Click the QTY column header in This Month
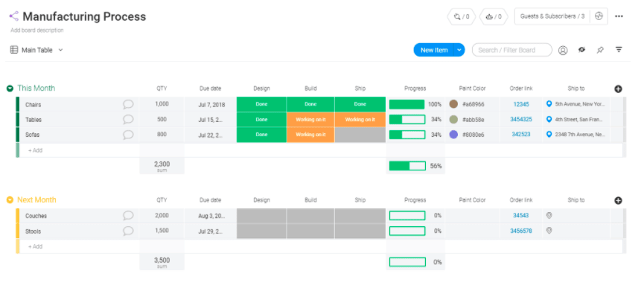Screen dimensions: 644x285 click(x=162, y=89)
